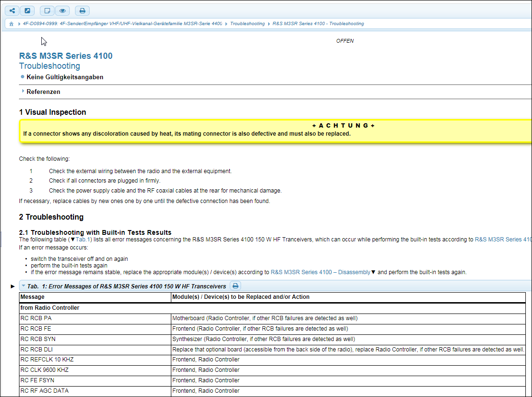Screen dimensions: 532x397
Task: Open the Troubleshooting breadcrumb link
Action: pyautogui.click(x=247, y=24)
